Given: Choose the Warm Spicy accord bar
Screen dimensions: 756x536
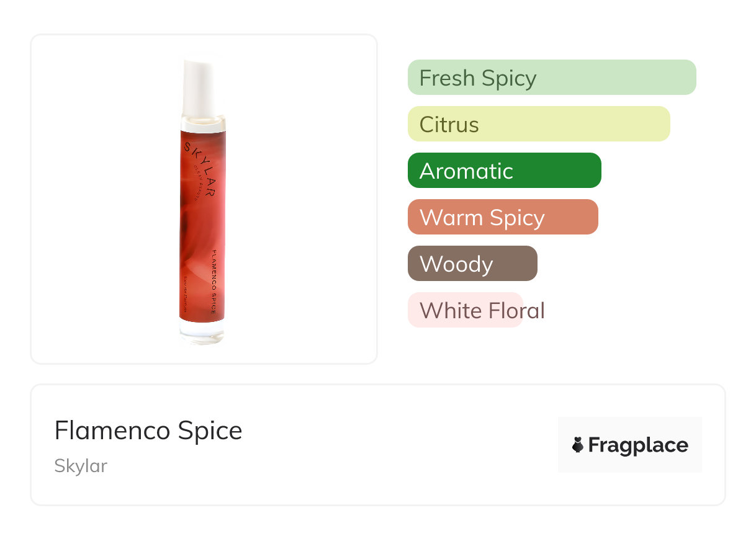Looking at the screenshot, I should point(502,217).
